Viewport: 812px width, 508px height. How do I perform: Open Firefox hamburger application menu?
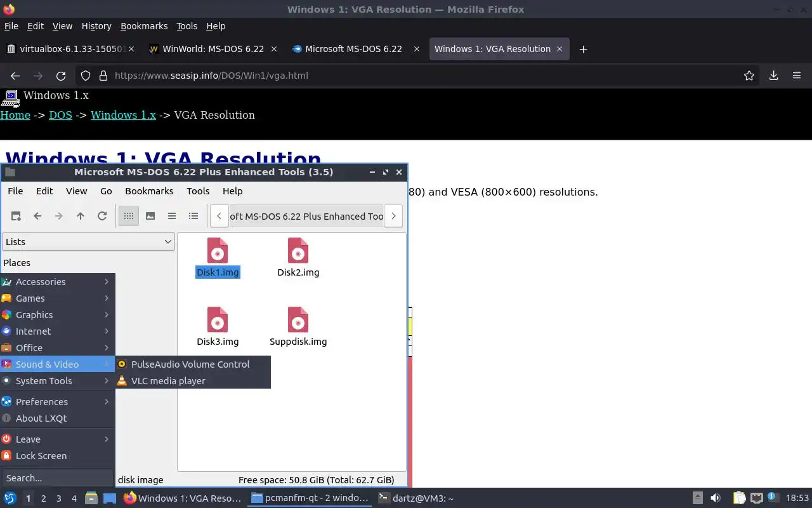click(797, 76)
